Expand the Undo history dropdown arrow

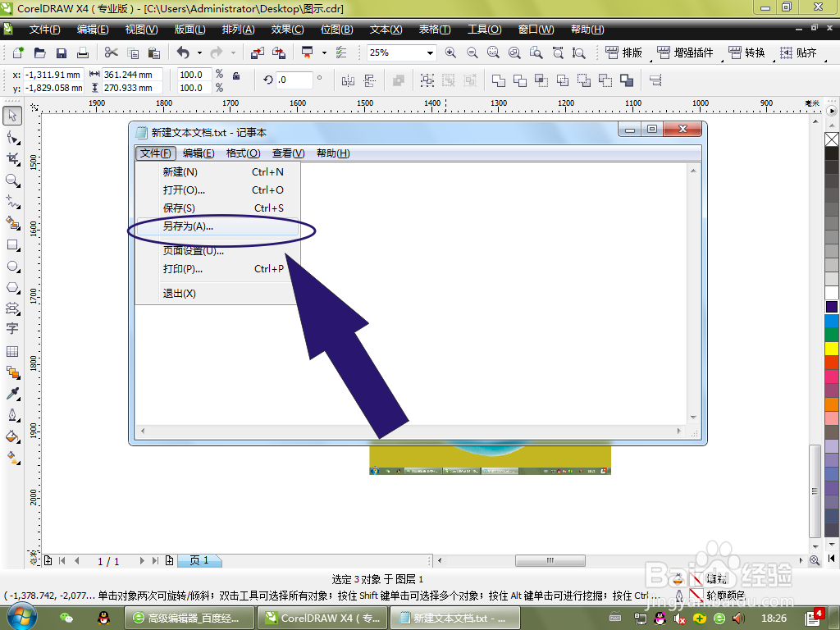tap(199, 52)
